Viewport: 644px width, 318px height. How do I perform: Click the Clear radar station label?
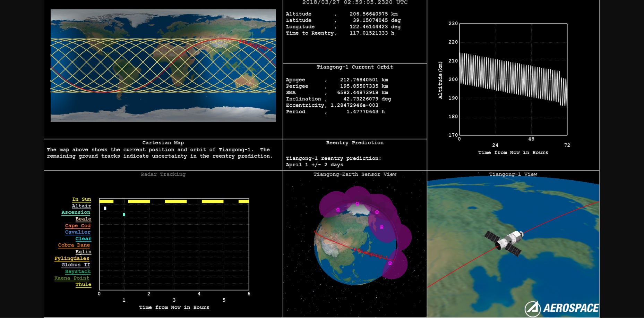pyautogui.click(x=83, y=239)
